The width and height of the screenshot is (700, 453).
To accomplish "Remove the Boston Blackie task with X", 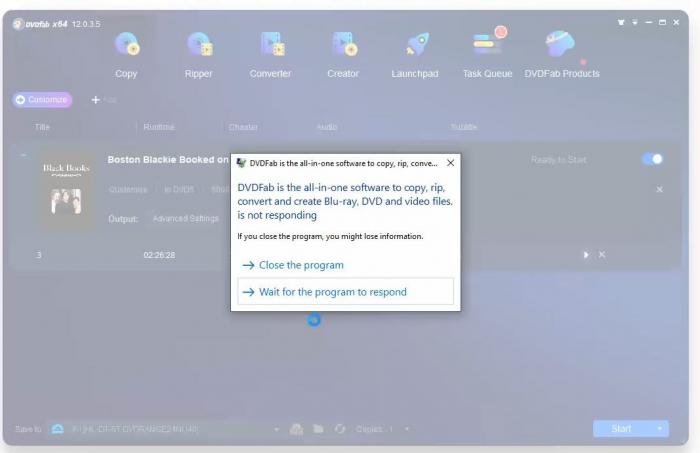I will (659, 190).
